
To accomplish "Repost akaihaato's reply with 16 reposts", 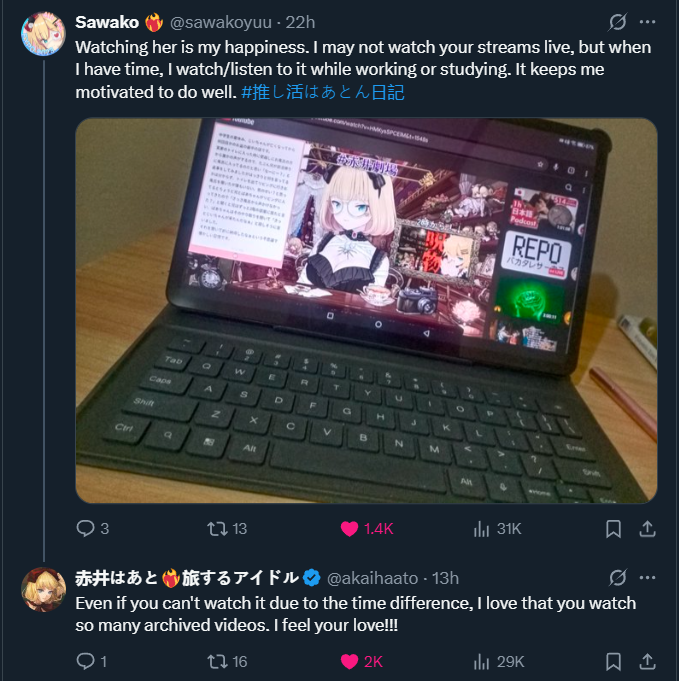I will coord(217,661).
